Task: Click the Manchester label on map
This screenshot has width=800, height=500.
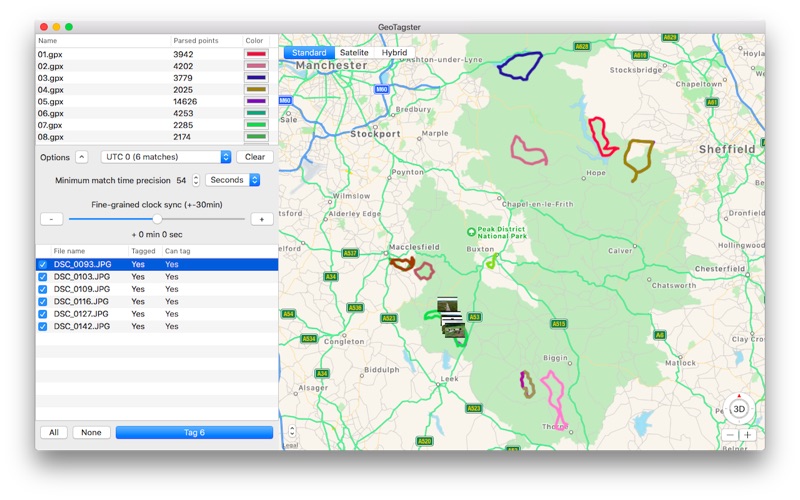Action: coord(332,65)
